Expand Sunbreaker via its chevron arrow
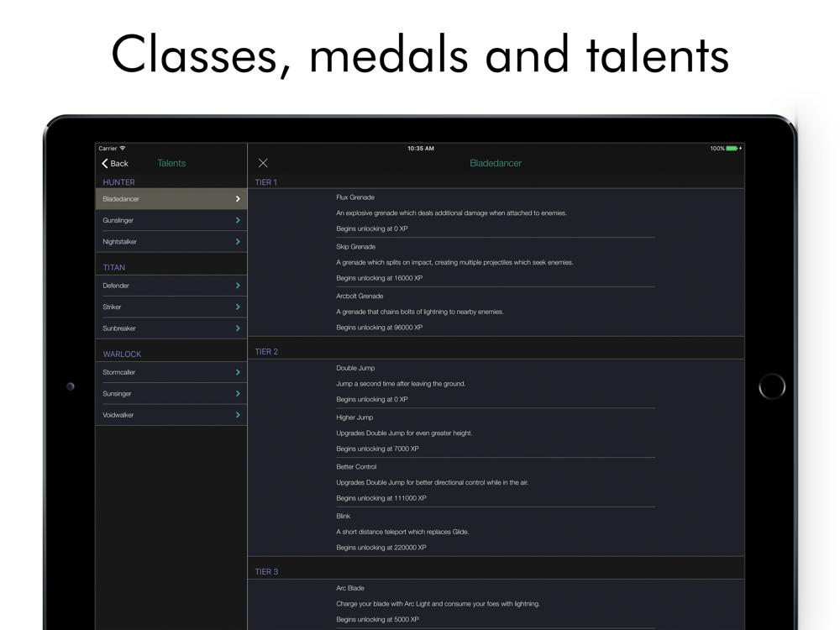 (238, 328)
